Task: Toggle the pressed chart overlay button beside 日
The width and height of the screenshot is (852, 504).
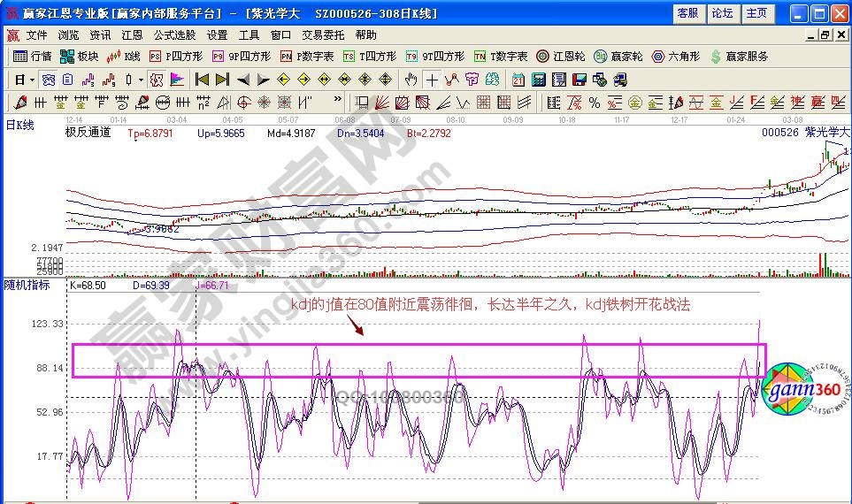Action: pos(48,80)
